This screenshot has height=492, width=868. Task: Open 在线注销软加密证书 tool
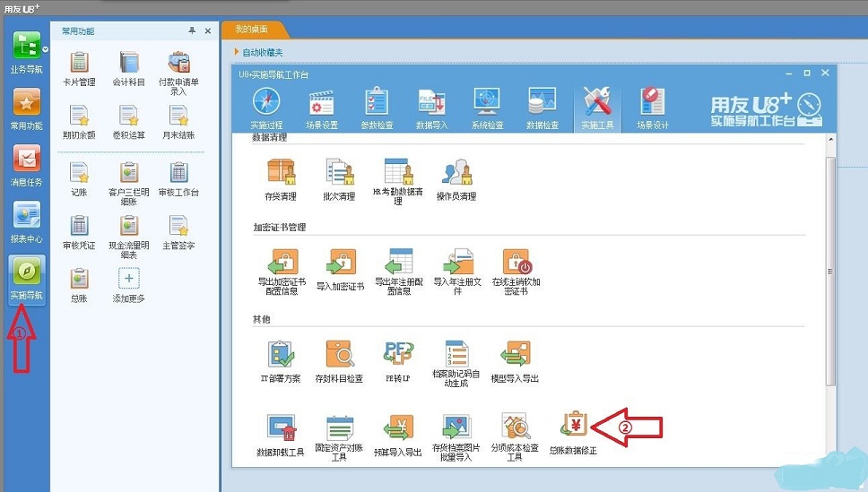[516, 272]
